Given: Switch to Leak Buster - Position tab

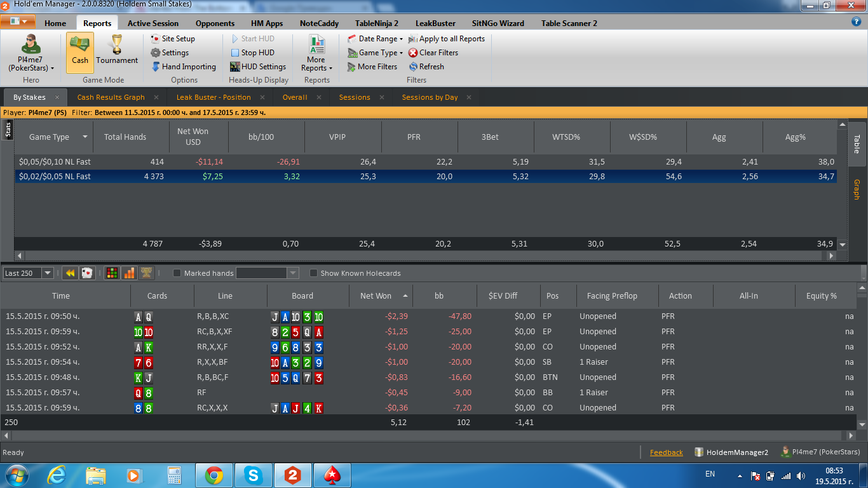Looking at the screenshot, I should (214, 97).
